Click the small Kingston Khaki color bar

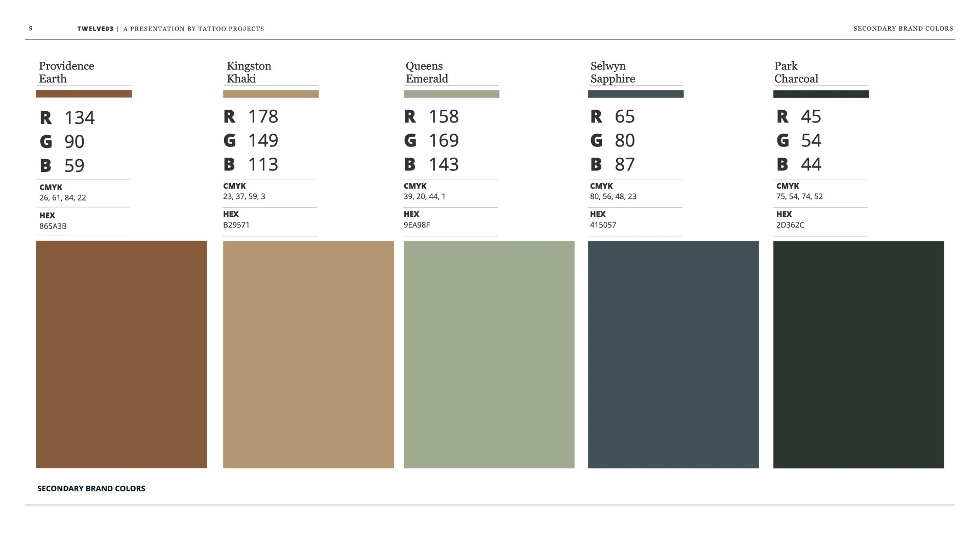pos(271,94)
